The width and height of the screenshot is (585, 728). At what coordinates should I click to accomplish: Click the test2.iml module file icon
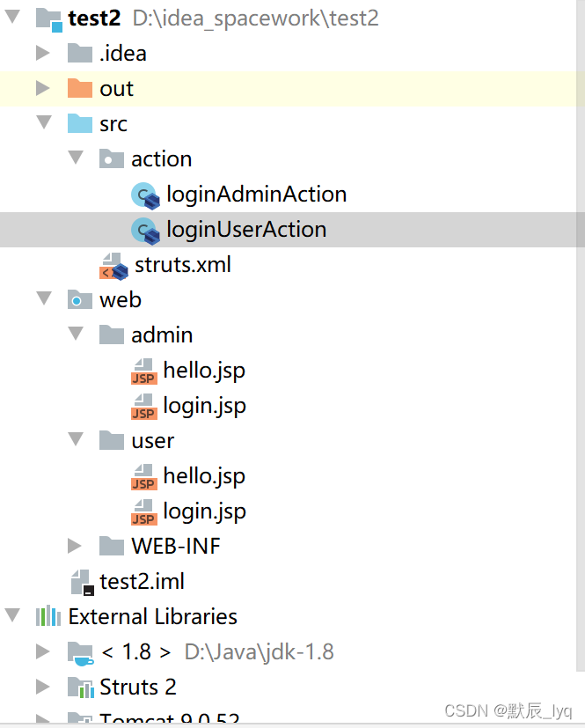(x=80, y=581)
